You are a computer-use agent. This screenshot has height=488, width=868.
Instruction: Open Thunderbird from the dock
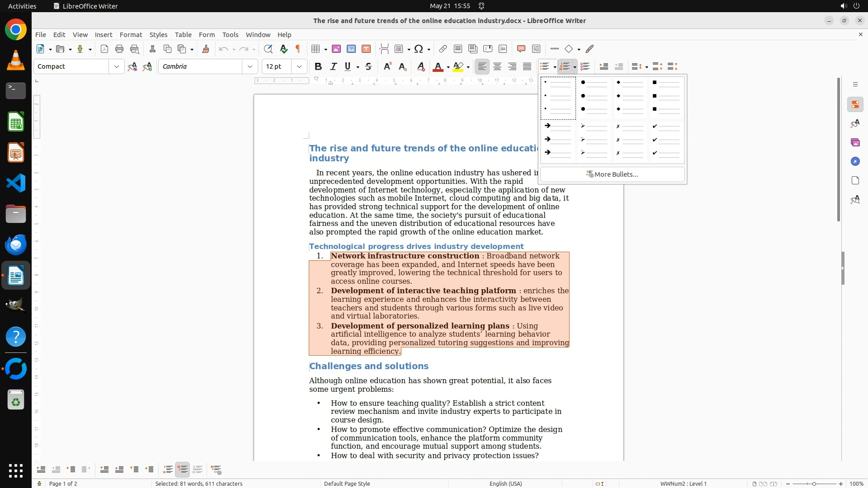tap(16, 244)
